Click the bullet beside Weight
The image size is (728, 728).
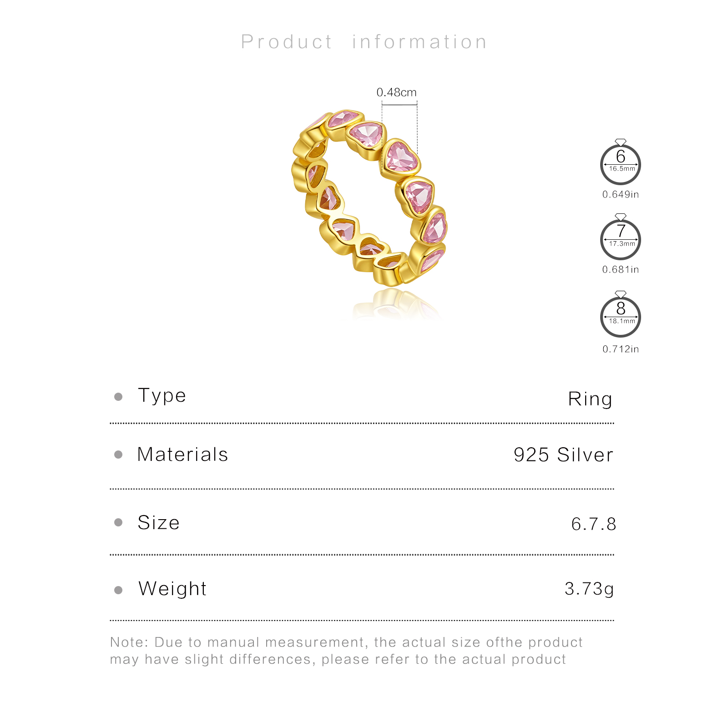118,590
